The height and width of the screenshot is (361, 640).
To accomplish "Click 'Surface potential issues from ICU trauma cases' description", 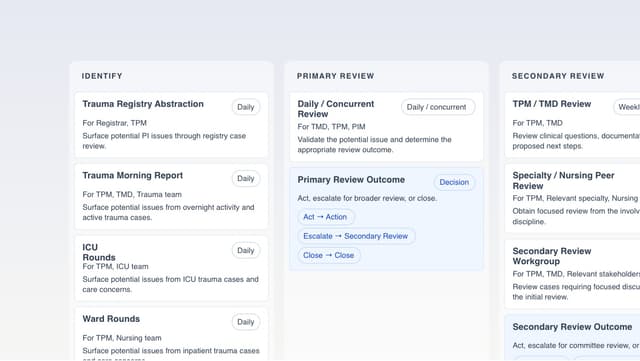I will (x=170, y=284).
